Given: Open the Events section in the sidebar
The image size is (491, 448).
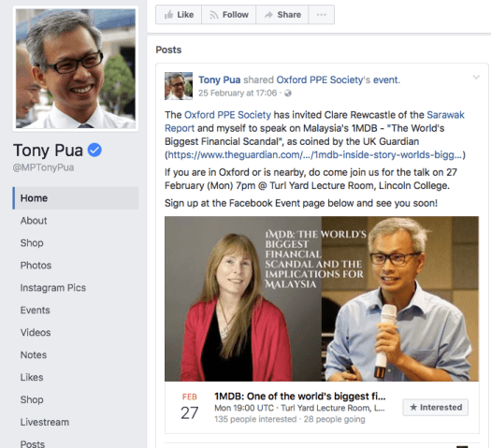Looking at the screenshot, I should 36,311.
